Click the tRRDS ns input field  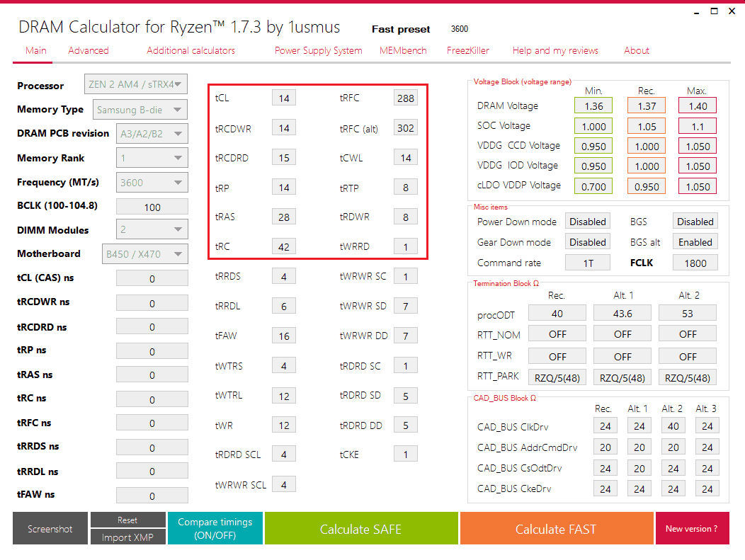(152, 447)
